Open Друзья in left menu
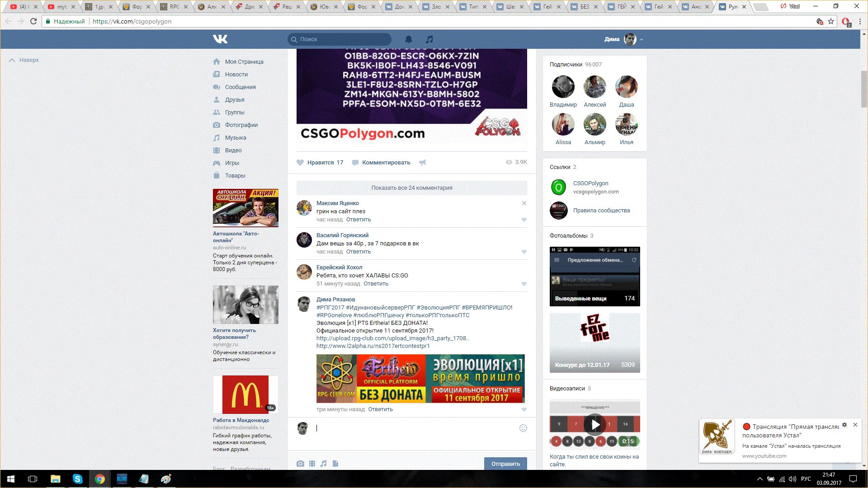The height and width of the screenshot is (488, 868). [x=235, y=100]
